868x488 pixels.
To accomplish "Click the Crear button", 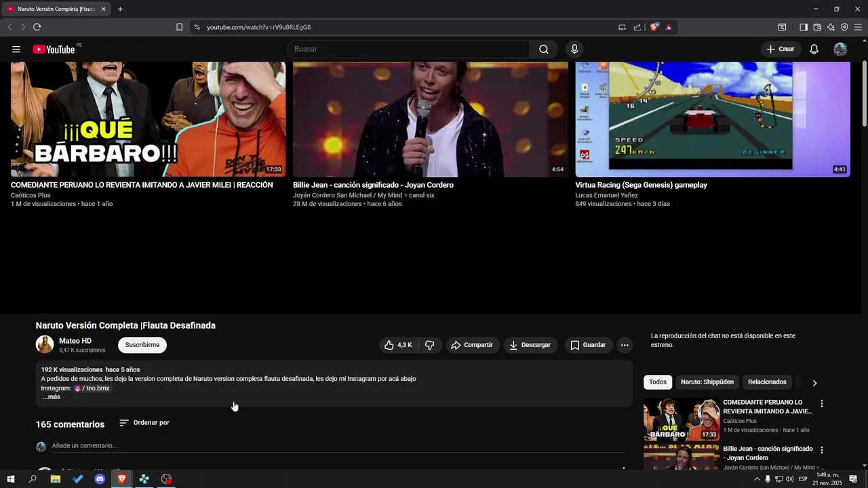I will click(781, 49).
